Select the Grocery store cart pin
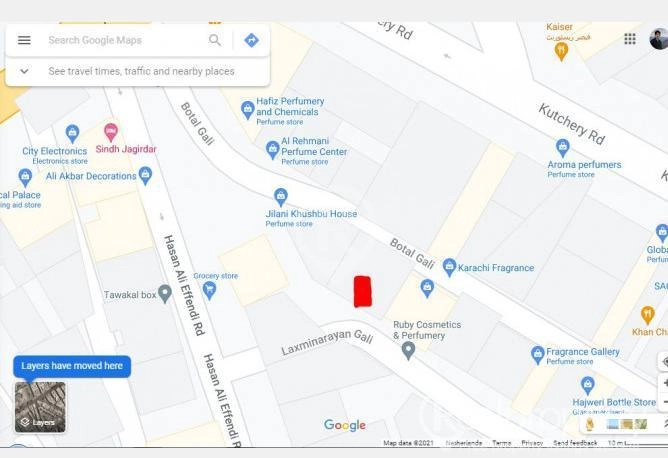668x458 pixels. coord(209,291)
